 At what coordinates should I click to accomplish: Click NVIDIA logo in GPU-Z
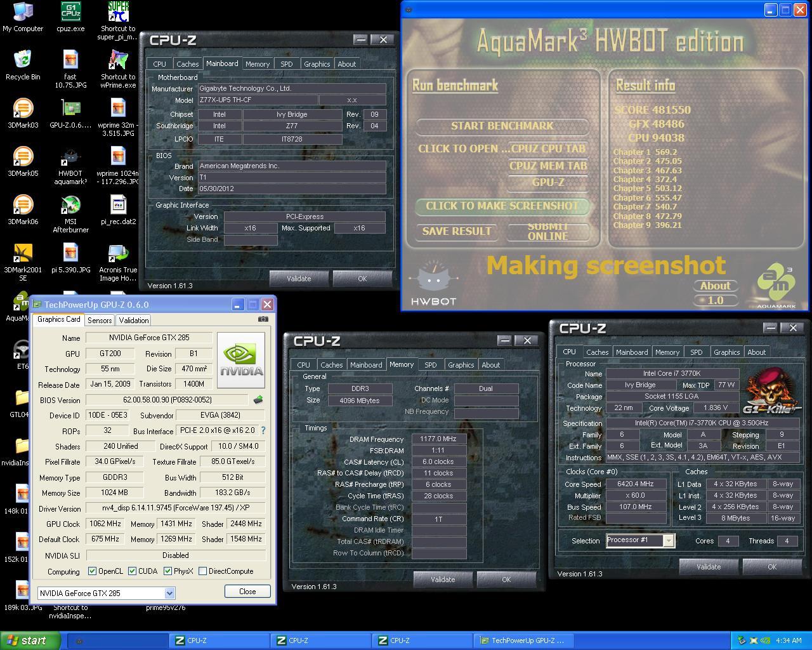240,360
